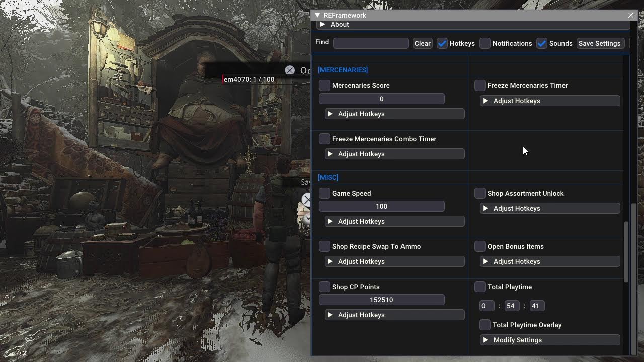Click the playtime hours field showing 0
The image size is (644, 362).
click(487, 306)
